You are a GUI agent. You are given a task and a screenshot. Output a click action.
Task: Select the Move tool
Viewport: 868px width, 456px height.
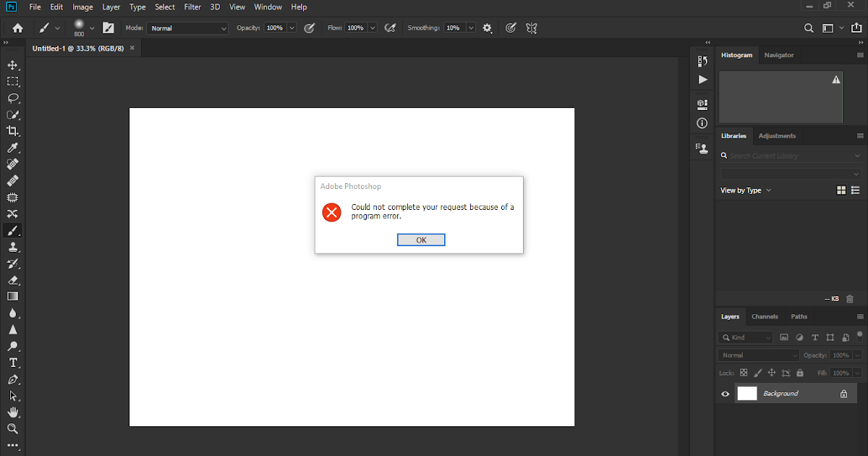[x=12, y=65]
